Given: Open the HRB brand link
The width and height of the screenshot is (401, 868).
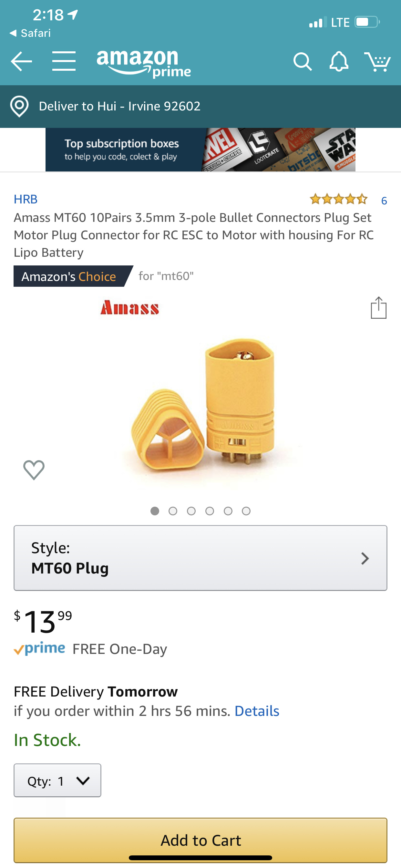Looking at the screenshot, I should (x=26, y=199).
